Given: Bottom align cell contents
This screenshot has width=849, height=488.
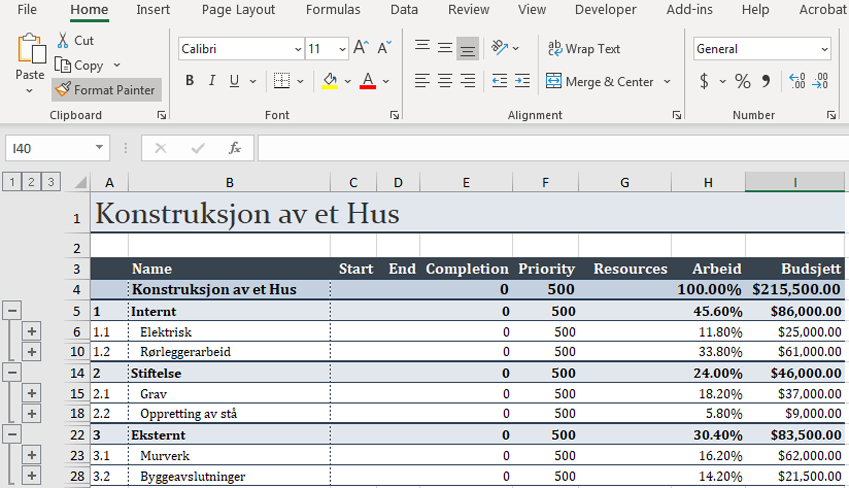Looking at the screenshot, I should coord(468,48).
